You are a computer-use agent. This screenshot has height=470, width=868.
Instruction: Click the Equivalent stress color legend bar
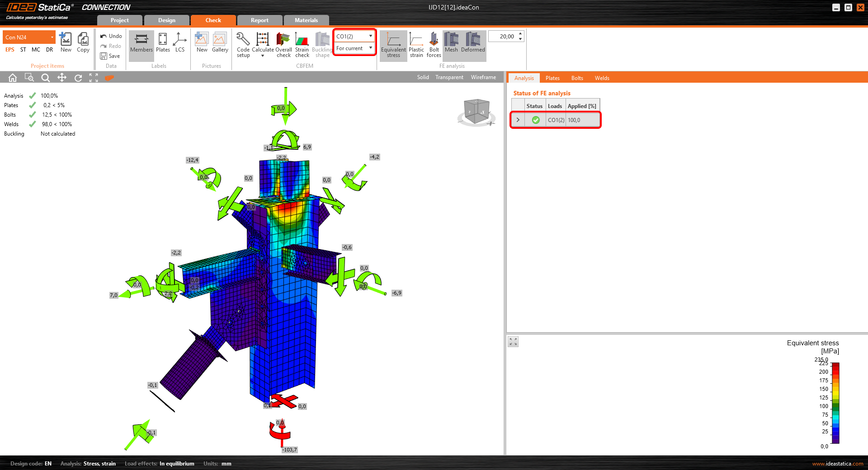pyautogui.click(x=835, y=403)
